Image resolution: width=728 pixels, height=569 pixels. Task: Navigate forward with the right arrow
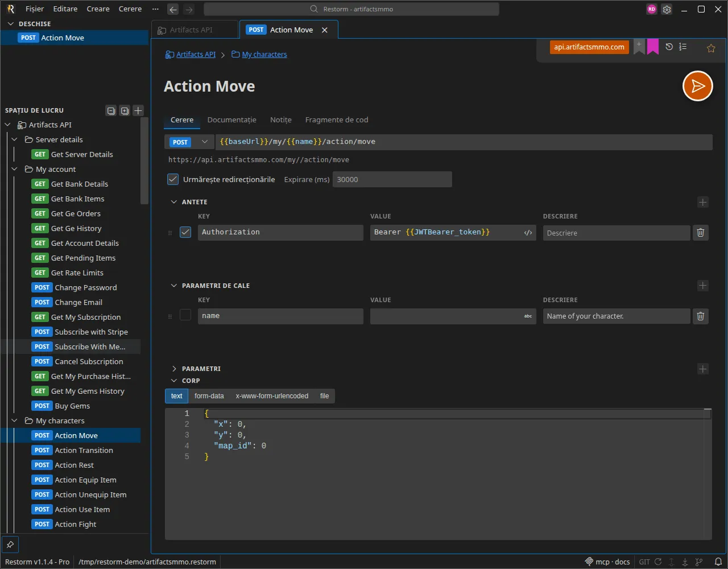[189, 9]
